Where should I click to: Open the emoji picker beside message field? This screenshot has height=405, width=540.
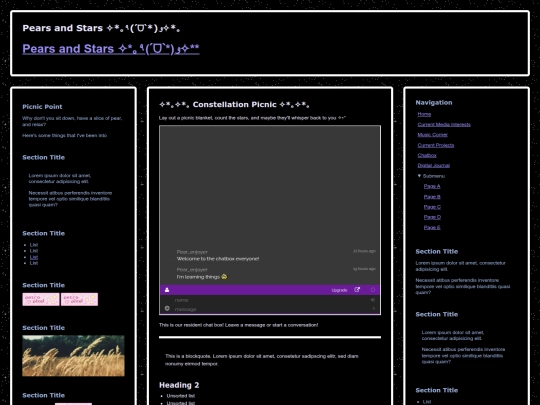point(167,308)
